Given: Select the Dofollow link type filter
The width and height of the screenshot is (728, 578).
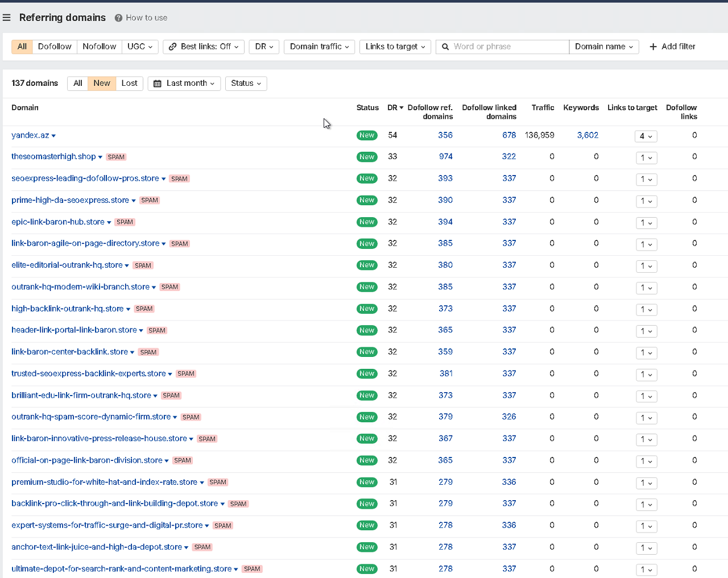Looking at the screenshot, I should click(x=55, y=47).
